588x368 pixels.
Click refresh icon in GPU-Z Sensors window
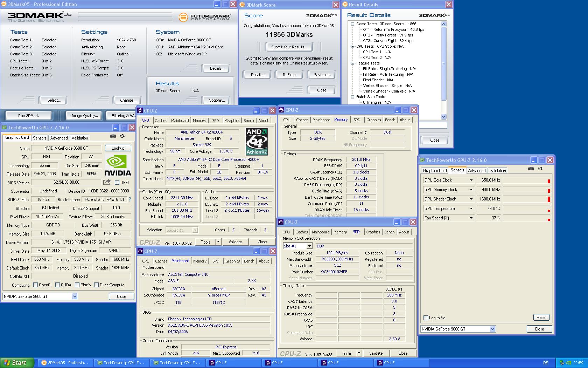pos(540,169)
